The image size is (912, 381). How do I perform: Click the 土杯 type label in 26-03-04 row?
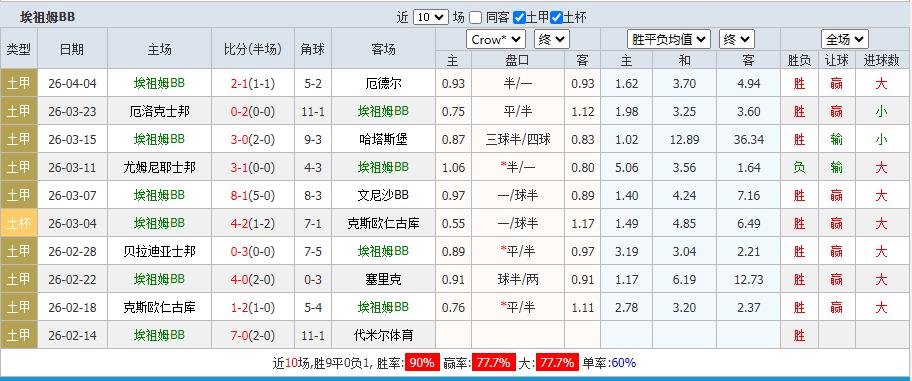(19, 223)
